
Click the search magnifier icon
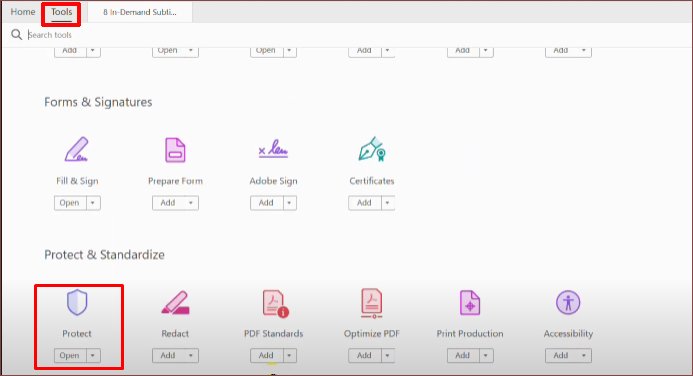tap(16, 34)
